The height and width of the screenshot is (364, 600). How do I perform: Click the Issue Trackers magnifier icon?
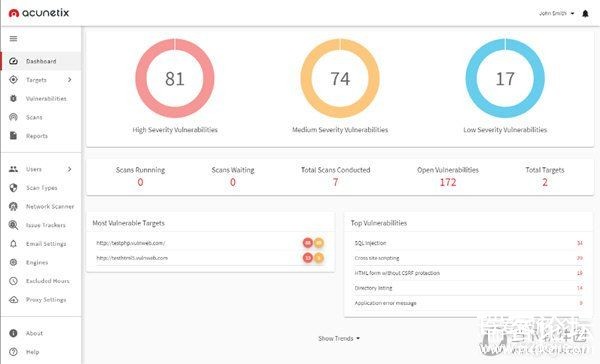tap(13, 225)
